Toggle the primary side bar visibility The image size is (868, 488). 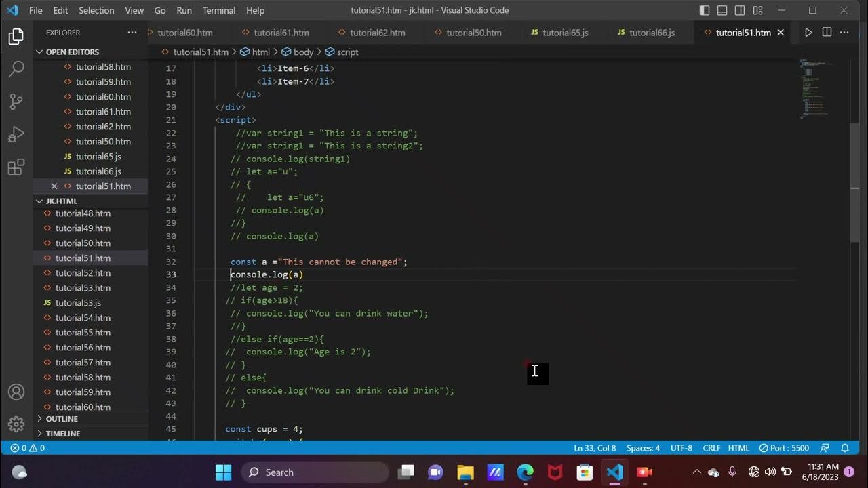(705, 10)
